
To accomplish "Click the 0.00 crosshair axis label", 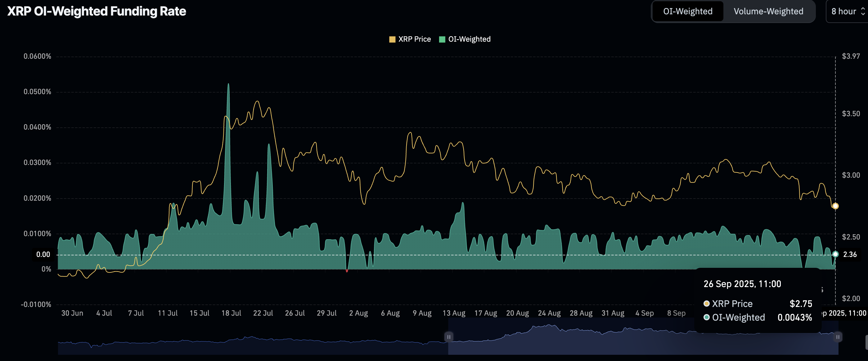I will click(43, 254).
